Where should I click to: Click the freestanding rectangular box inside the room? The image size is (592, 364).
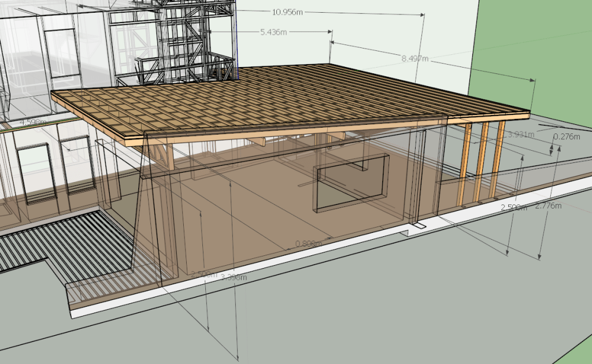(x=350, y=184)
